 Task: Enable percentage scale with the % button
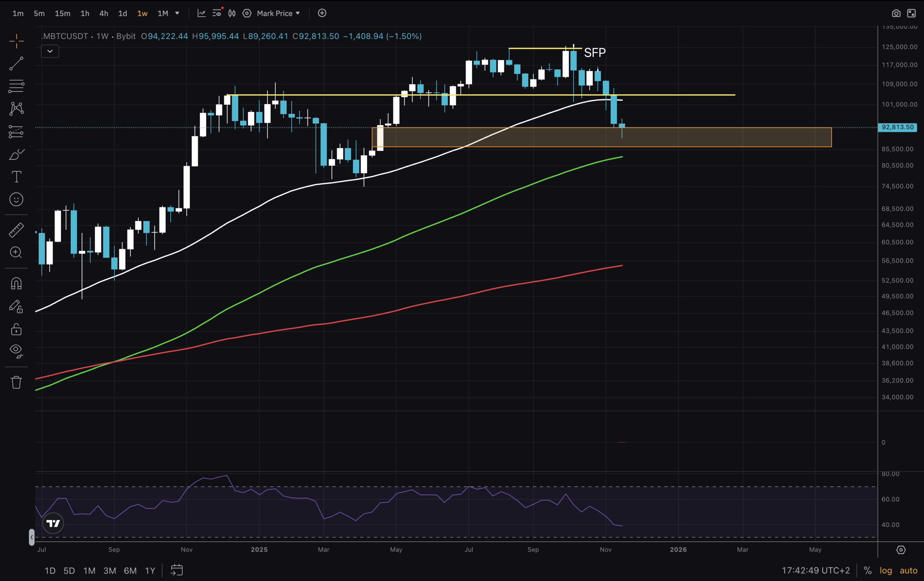[868, 571]
